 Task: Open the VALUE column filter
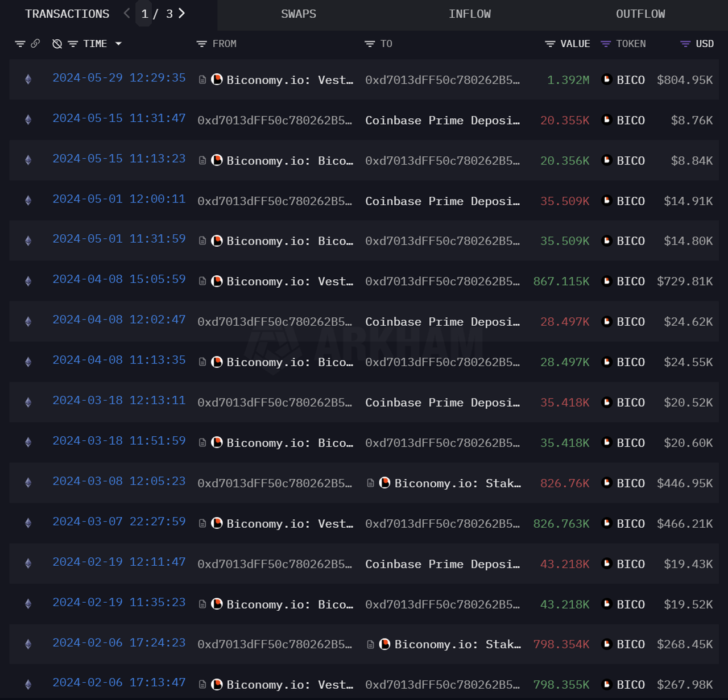pyautogui.click(x=550, y=44)
